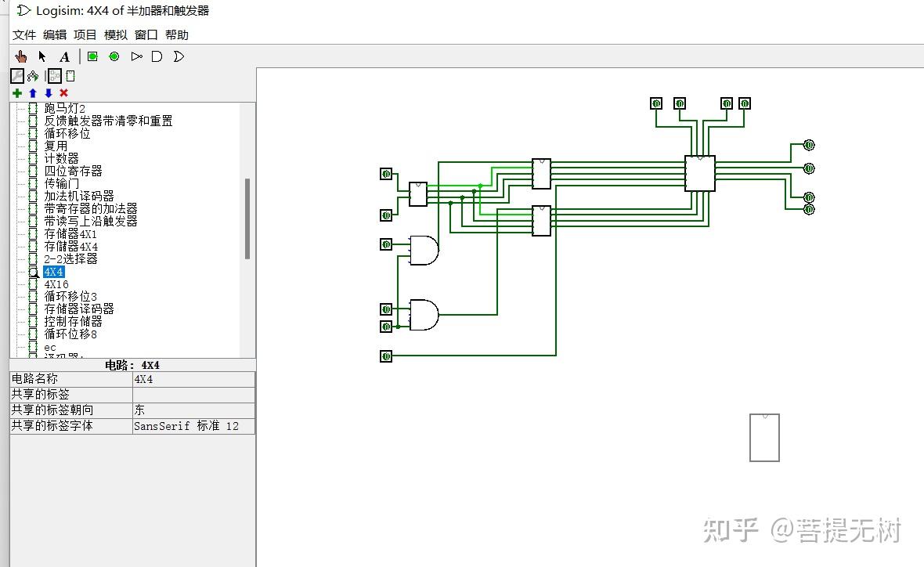
Task: Open the 模拟 menu
Action: pos(115,34)
